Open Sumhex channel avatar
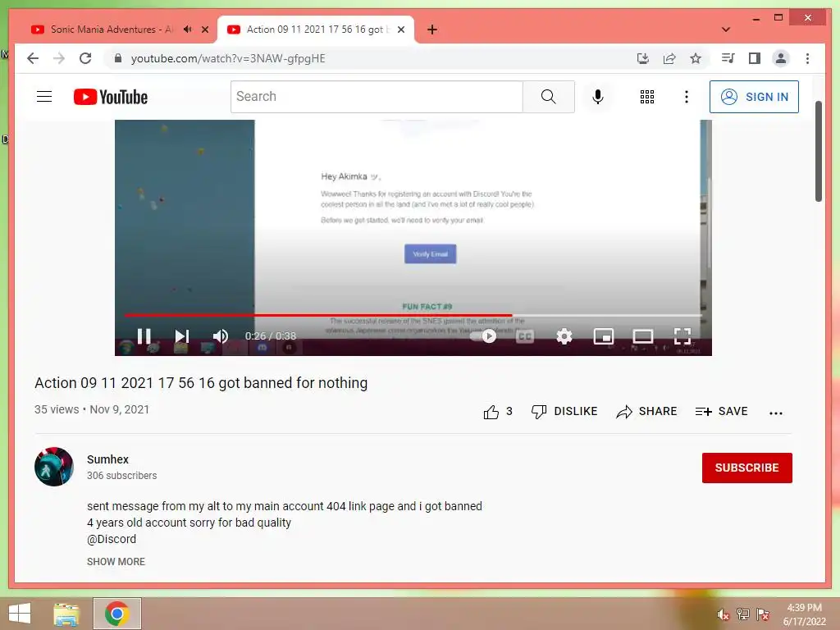Image resolution: width=840 pixels, height=630 pixels. (54, 467)
